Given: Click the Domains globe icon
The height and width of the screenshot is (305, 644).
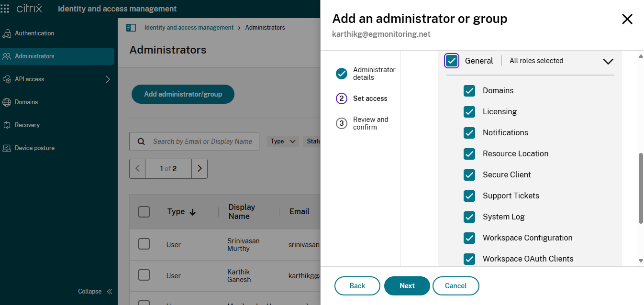Looking at the screenshot, I should pos(7,102).
